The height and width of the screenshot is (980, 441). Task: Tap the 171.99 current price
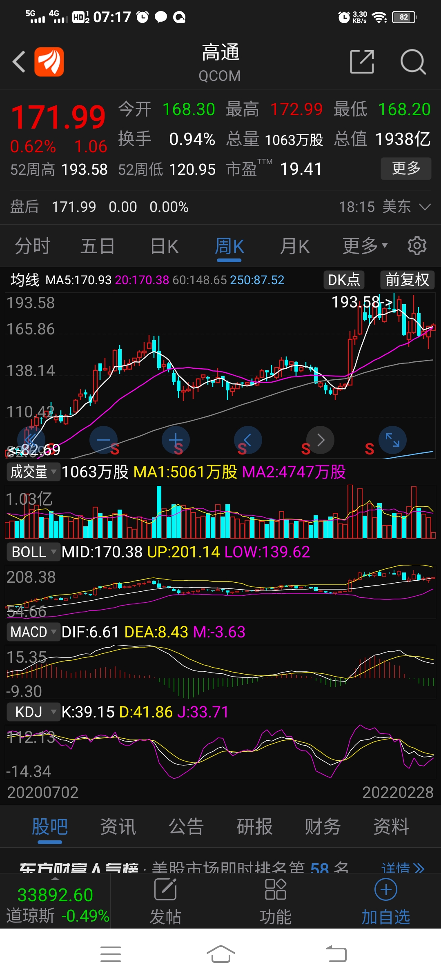(x=58, y=118)
